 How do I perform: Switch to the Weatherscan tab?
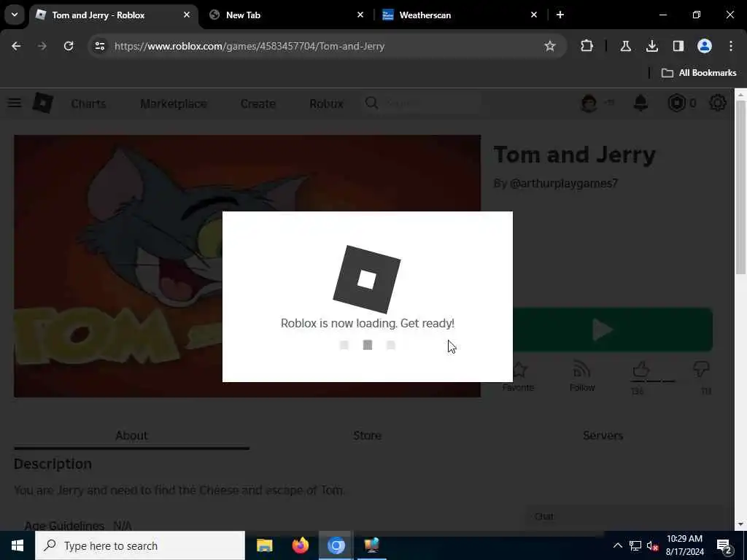pos(460,15)
